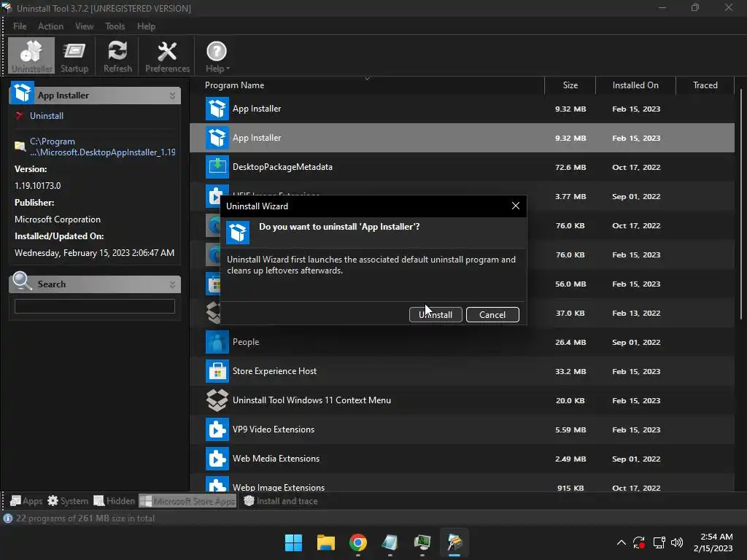The width and height of the screenshot is (747, 560).
Task: Switch to Microsoft Store Apps tab
Action: (x=187, y=501)
